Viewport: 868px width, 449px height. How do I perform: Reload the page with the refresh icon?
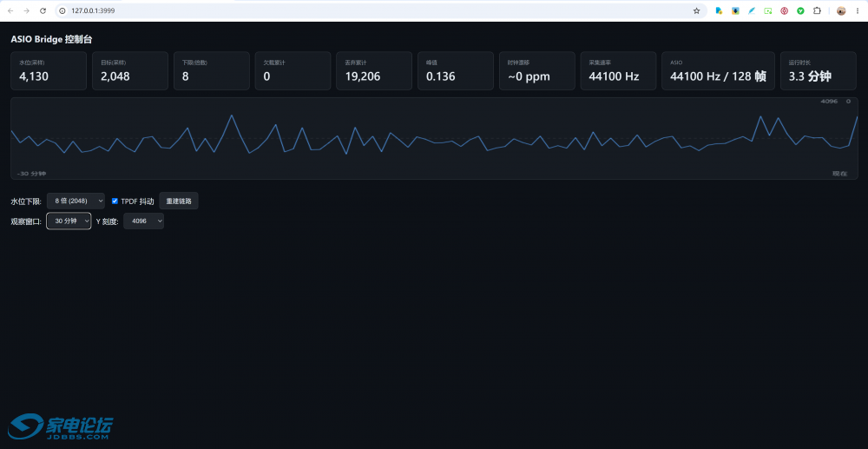click(43, 10)
